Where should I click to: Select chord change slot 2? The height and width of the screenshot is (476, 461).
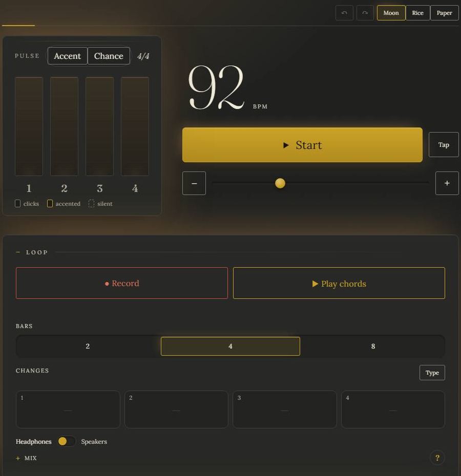176,409
